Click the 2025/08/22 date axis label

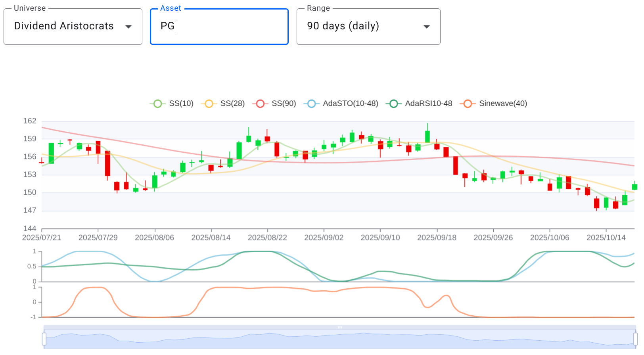[267, 238]
